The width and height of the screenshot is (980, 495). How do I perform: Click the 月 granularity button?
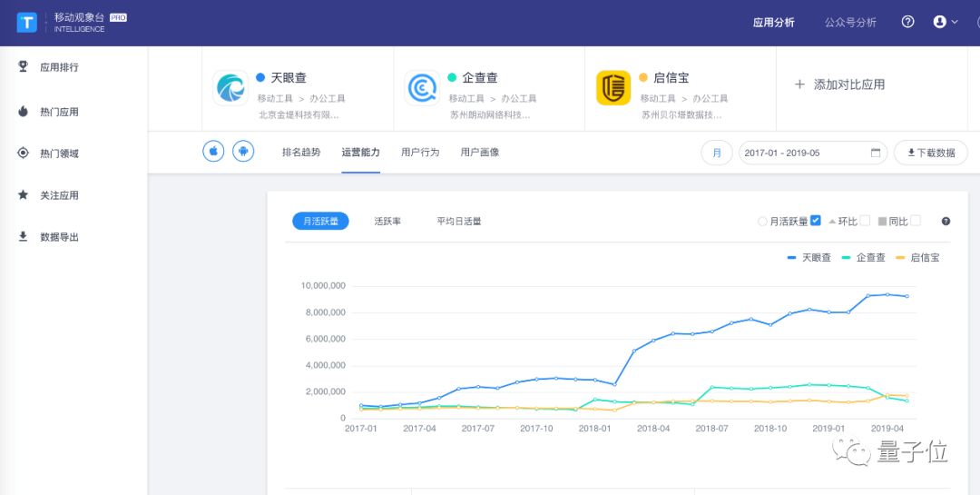pyautogui.click(x=716, y=153)
